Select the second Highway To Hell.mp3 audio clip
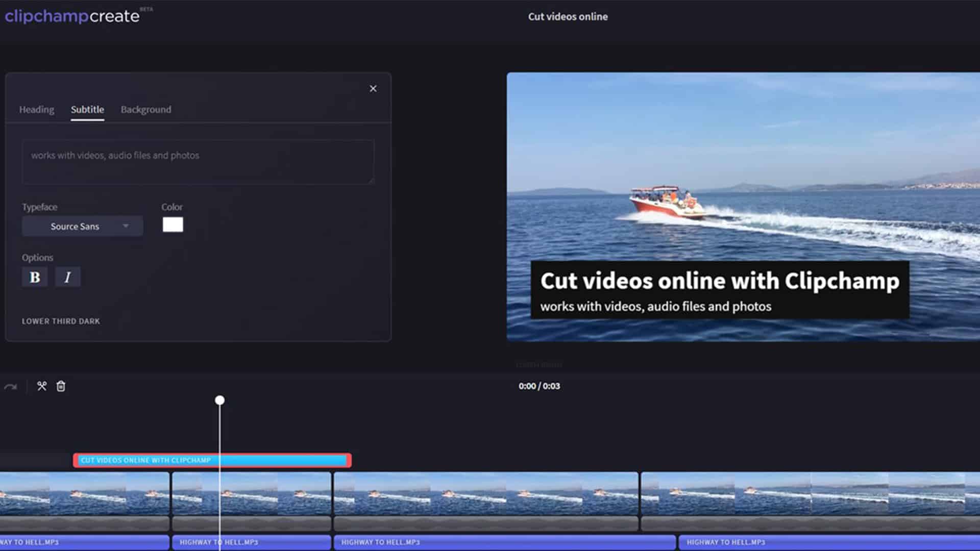The width and height of the screenshot is (980, 551). pyautogui.click(x=252, y=542)
